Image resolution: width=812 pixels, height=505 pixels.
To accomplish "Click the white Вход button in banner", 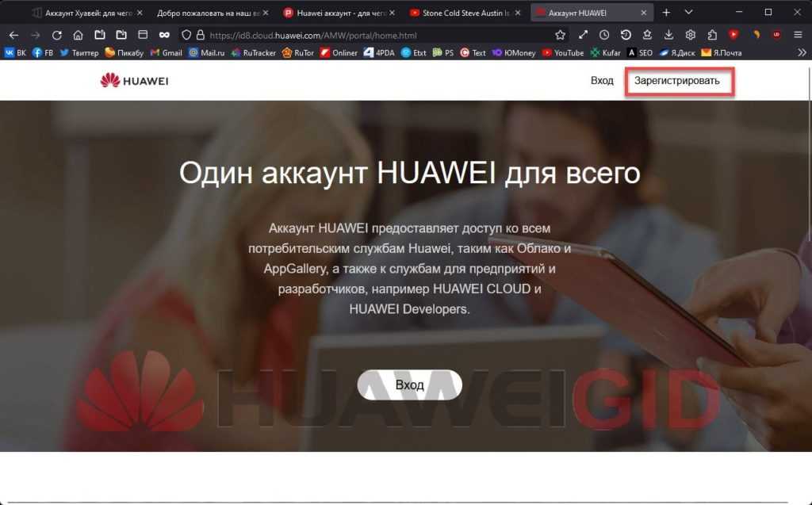I will [x=409, y=384].
